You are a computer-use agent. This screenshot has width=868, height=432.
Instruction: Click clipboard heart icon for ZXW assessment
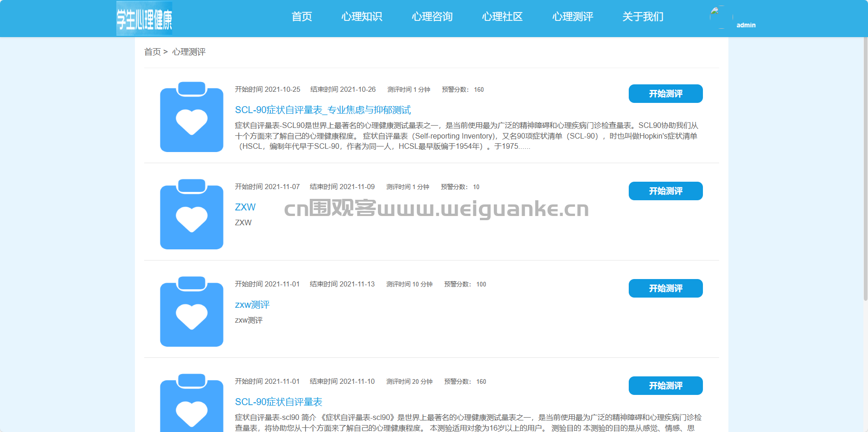(191, 214)
